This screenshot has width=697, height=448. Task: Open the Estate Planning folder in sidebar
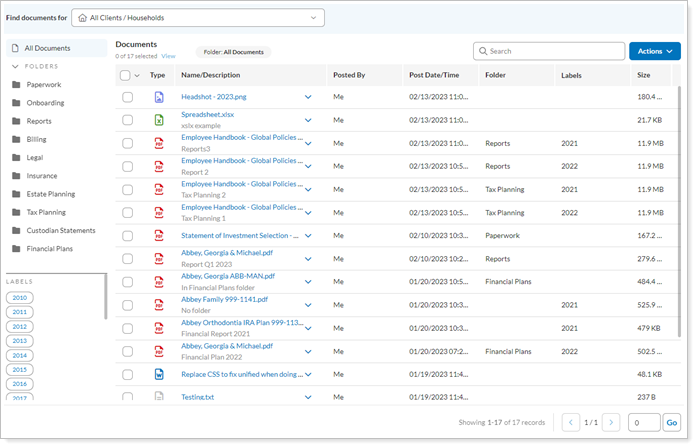pyautogui.click(x=49, y=194)
